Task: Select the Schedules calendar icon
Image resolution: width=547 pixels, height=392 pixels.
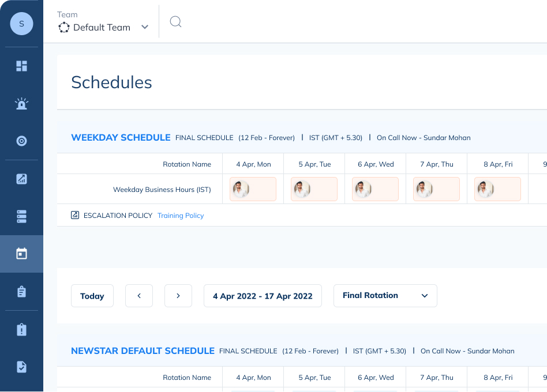Action: pos(21,254)
